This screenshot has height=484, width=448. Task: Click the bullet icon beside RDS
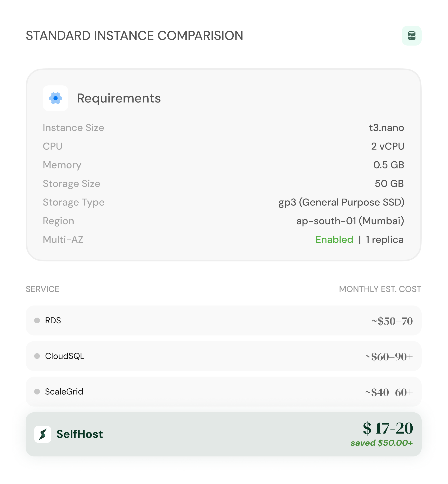coord(37,321)
